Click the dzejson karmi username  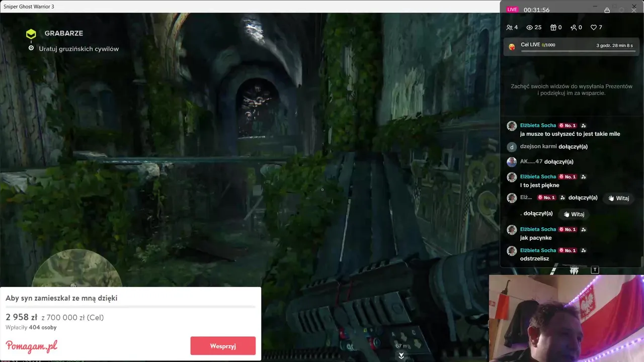click(x=538, y=146)
